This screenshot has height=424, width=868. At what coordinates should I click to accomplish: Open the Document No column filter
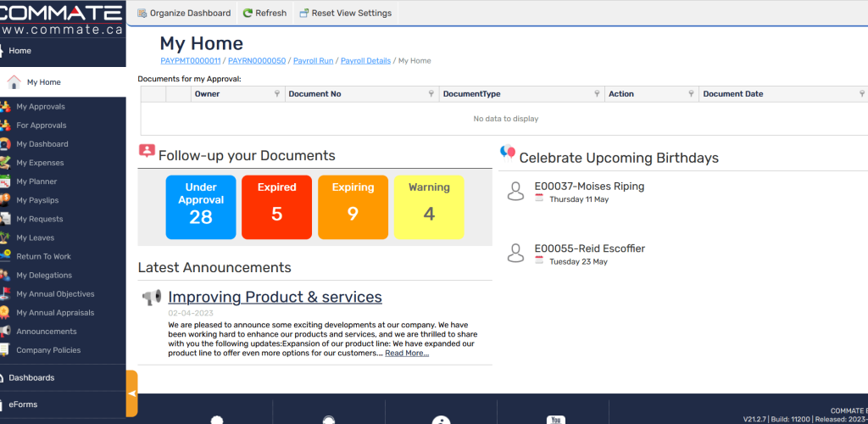tap(431, 94)
